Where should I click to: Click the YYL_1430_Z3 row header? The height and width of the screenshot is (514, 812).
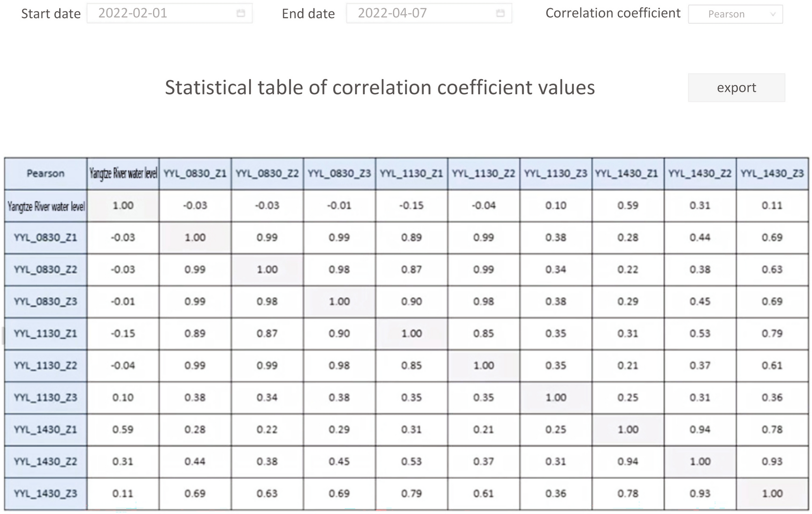45,494
